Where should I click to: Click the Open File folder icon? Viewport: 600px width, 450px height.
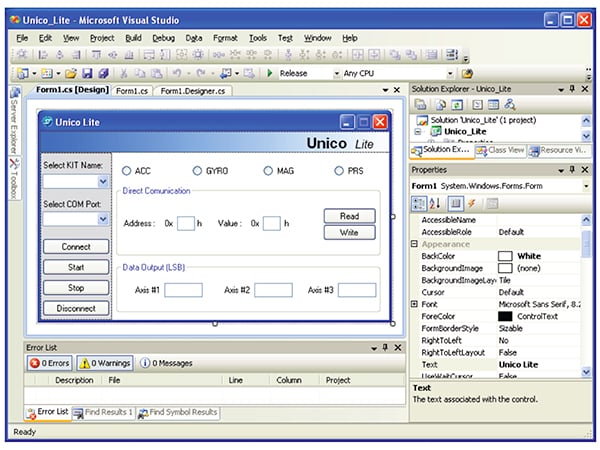click(71, 73)
